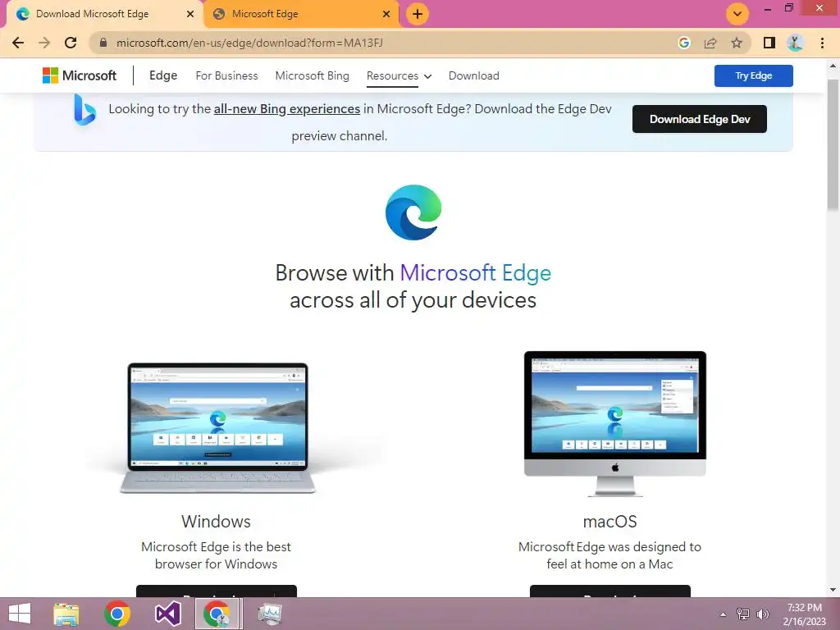Screen dimensions: 840x630
Task: Click the macOS iMac image
Action: [615, 423]
